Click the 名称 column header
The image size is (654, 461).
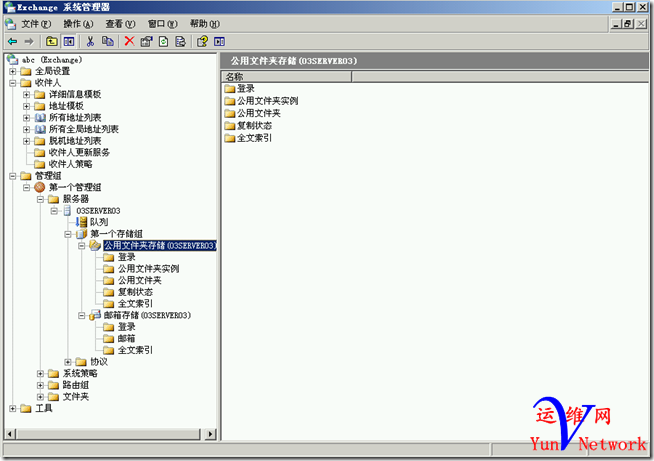click(x=287, y=77)
